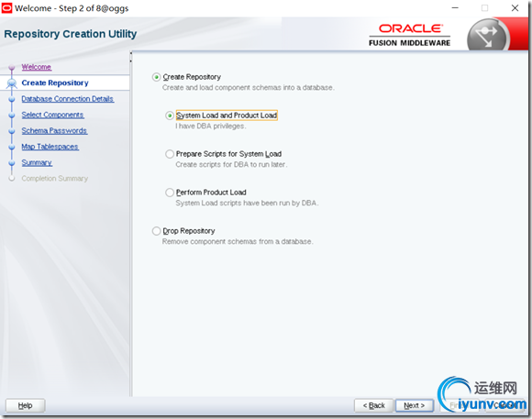
Task: Open the Summary step link
Action: coord(37,162)
